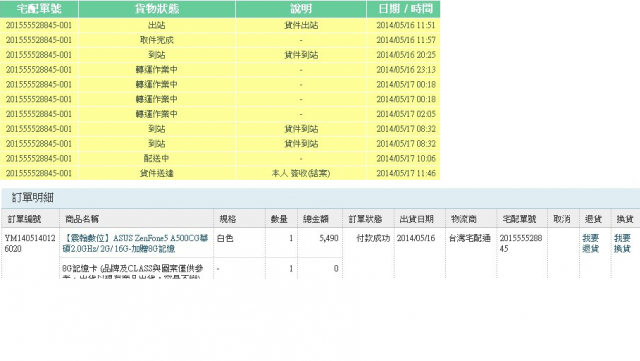The image size is (640, 361).
Task: Select the timestamp 2014/05/17 11:46
Action: click(406, 173)
